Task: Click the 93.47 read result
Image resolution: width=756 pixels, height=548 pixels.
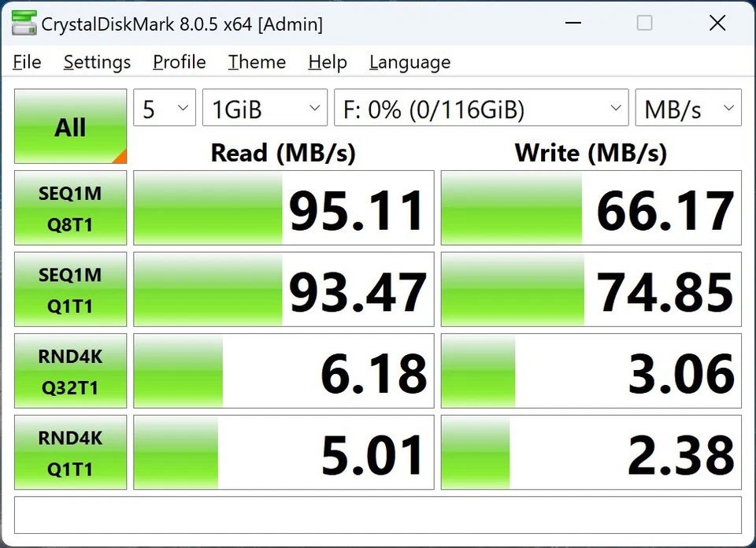Action: (x=283, y=289)
